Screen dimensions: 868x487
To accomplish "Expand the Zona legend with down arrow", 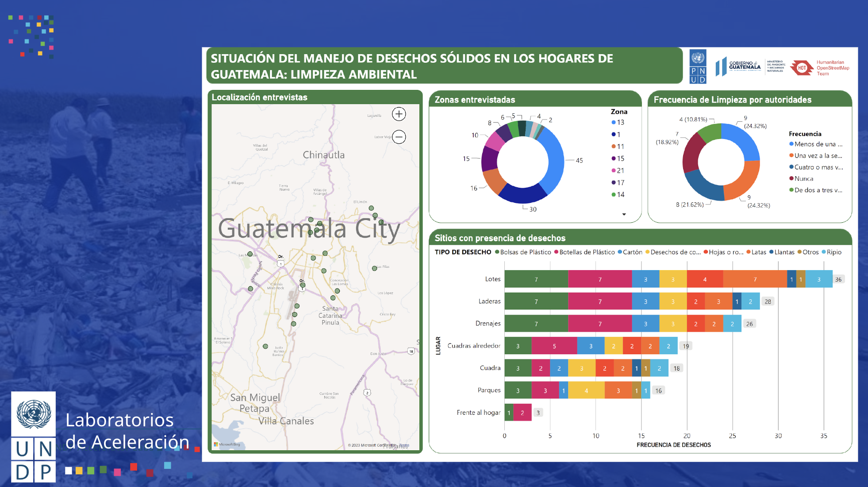I will 624,214.
